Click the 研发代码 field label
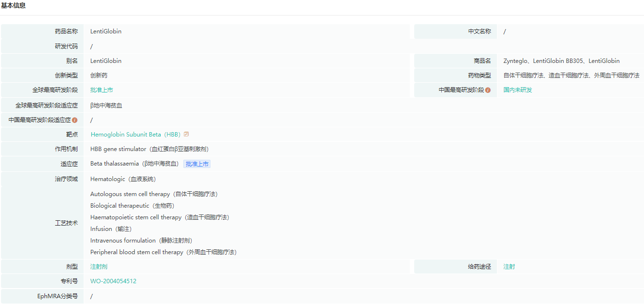The height and width of the screenshot is (305, 644). [x=66, y=46]
